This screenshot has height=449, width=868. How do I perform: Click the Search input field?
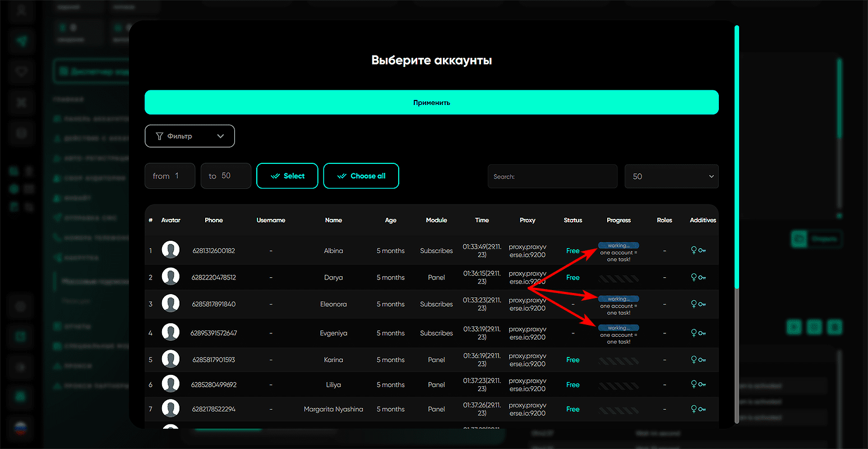pyautogui.click(x=552, y=176)
